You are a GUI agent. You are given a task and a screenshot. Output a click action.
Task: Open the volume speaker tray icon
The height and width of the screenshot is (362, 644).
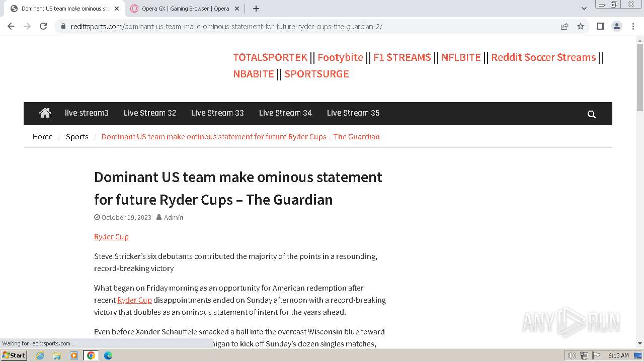click(572, 355)
